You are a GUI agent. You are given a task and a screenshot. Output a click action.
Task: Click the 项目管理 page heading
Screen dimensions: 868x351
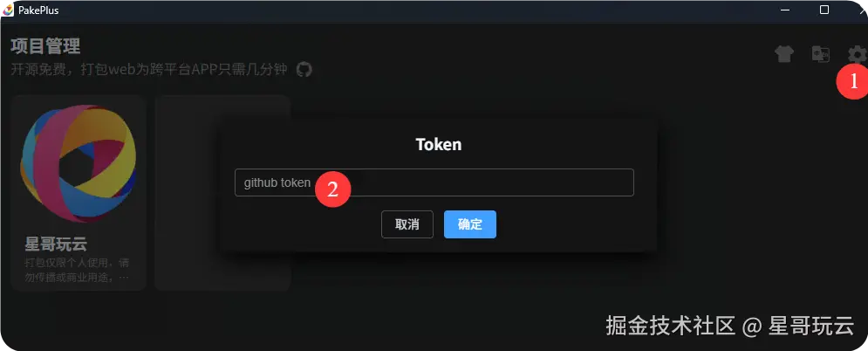coord(45,46)
